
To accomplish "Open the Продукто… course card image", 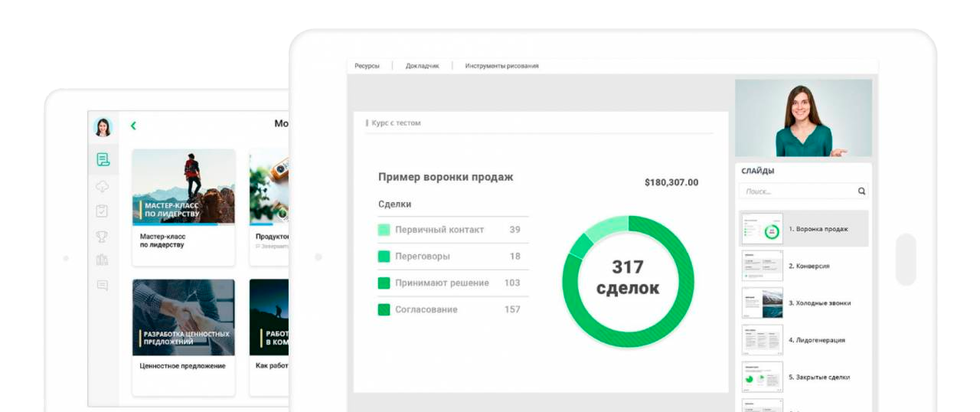I will [269, 187].
